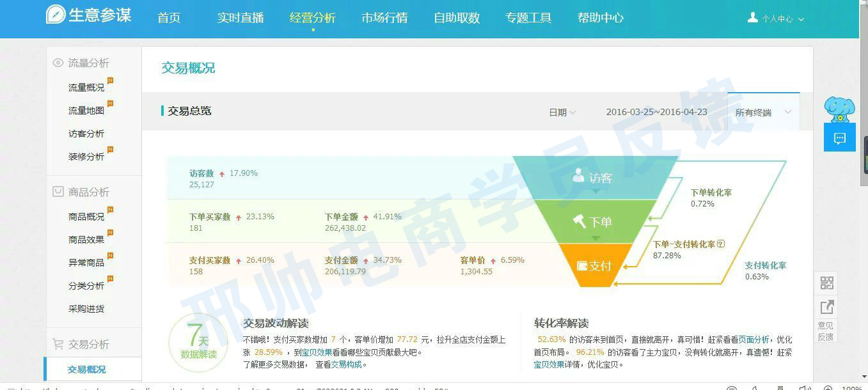Click the orange 支付 funnel segment
Viewport: 868px width, 390px height.
point(595,265)
